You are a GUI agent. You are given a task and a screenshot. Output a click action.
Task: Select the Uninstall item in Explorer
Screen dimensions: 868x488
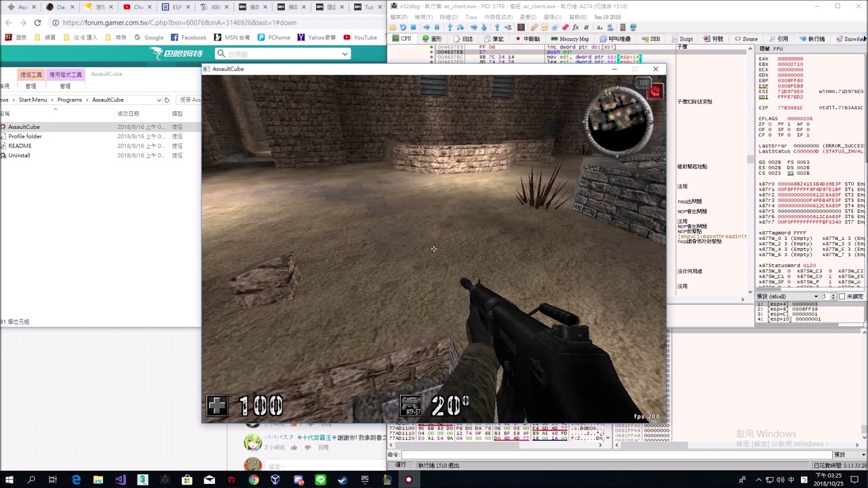[x=16, y=155]
